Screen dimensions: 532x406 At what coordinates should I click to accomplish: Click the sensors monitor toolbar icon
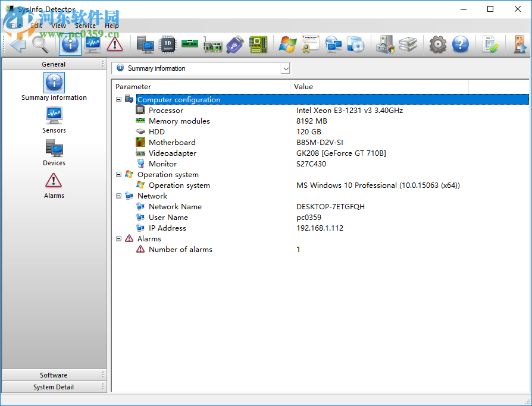pos(92,44)
